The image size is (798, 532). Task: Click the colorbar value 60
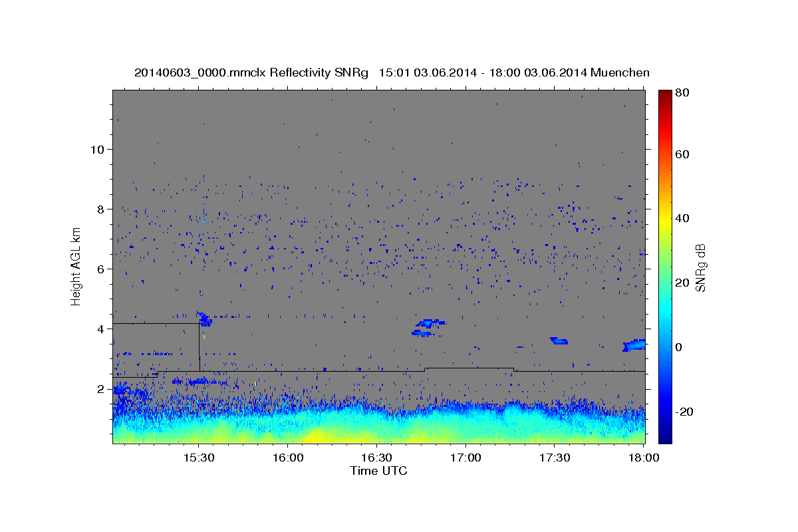(x=682, y=154)
